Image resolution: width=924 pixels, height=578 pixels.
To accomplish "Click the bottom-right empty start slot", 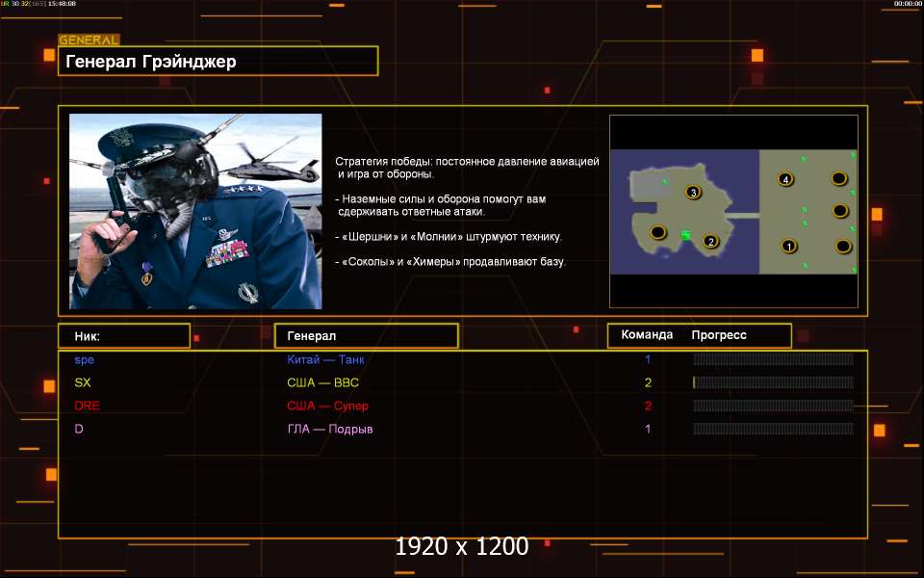I will point(843,247).
